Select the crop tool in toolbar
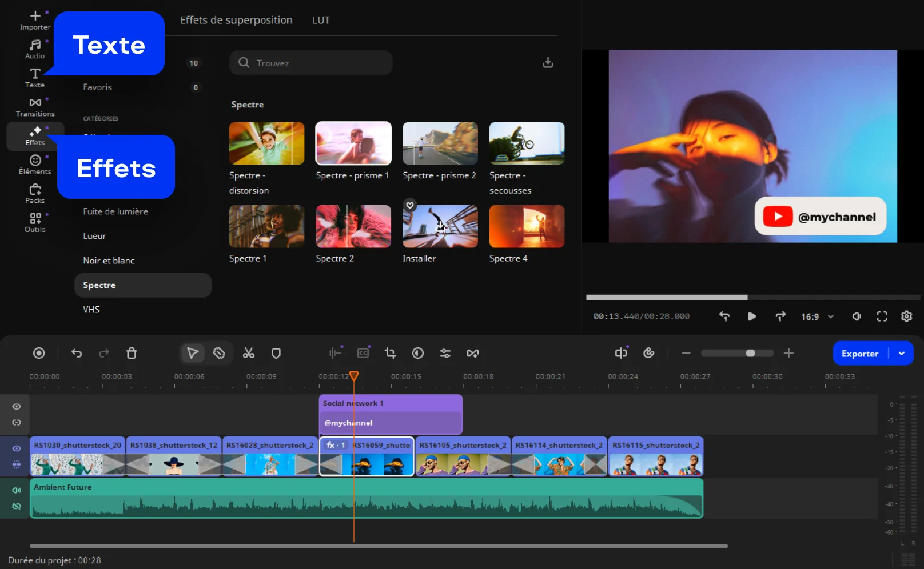 pyautogui.click(x=391, y=354)
